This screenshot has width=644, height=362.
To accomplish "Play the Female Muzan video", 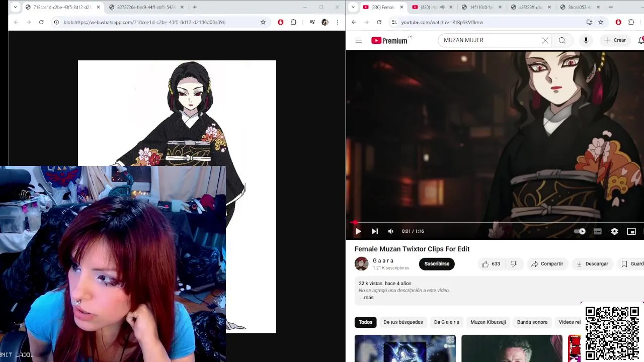I will (358, 231).
